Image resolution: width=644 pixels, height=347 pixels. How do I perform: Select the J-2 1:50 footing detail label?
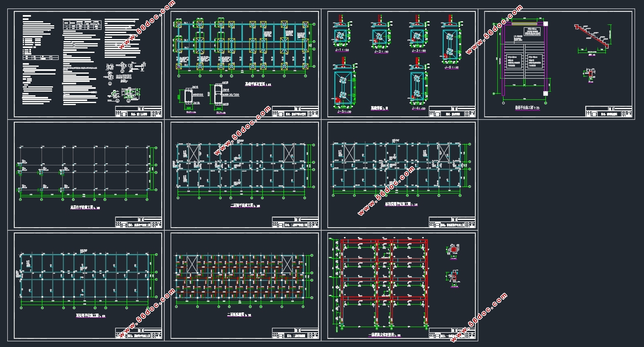coord(381,51)
